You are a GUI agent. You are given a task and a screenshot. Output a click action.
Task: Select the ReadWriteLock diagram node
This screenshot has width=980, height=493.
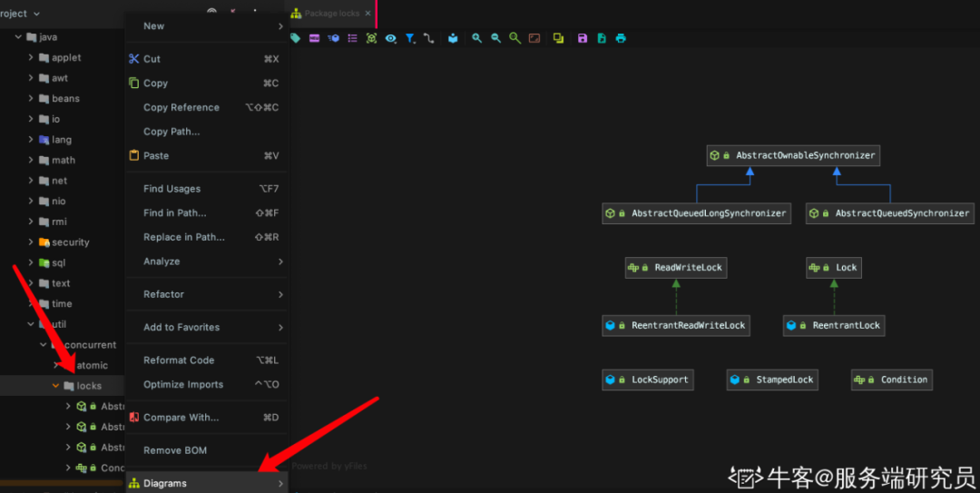point(676,268)
